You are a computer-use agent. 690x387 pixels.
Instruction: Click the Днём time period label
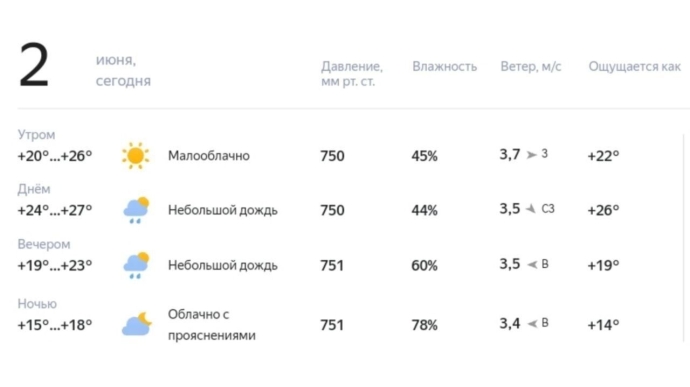coord(34,189)
